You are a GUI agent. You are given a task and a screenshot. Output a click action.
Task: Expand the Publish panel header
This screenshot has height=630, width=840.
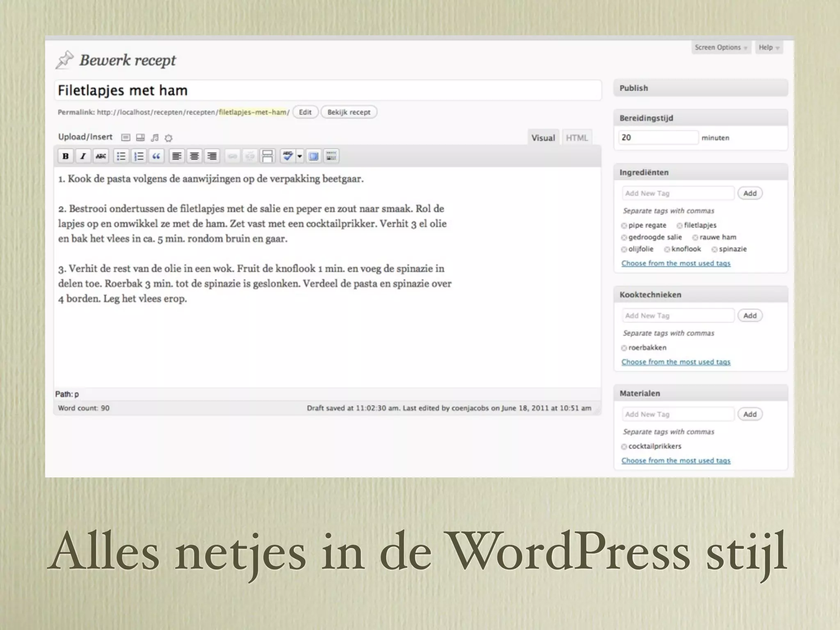[x=701, y=88]
